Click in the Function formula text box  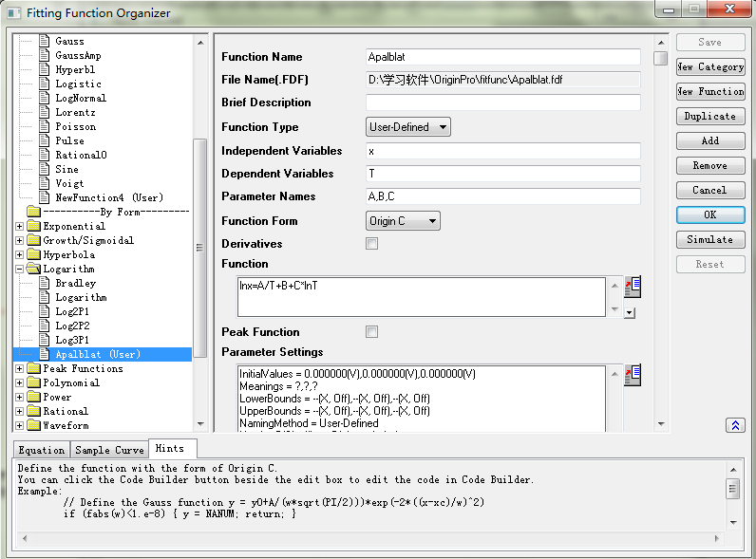(421, 296)
